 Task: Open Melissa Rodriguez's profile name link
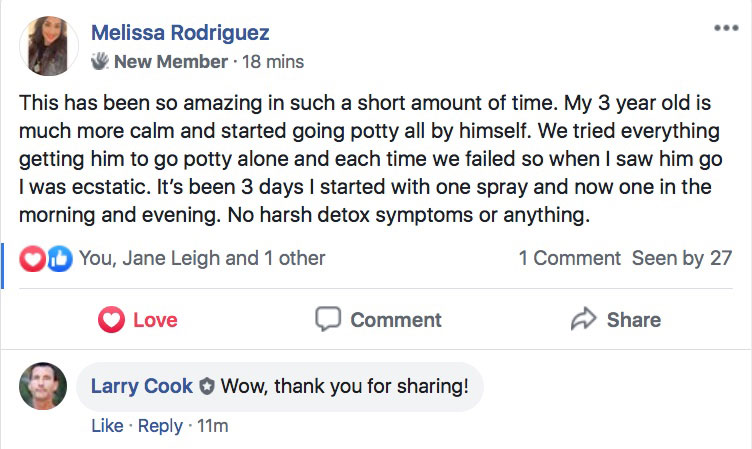179,32
